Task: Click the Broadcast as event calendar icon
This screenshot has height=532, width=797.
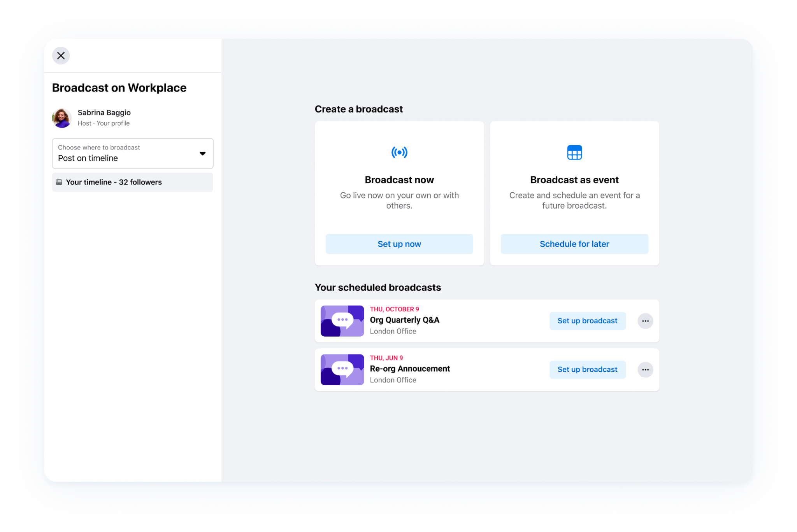Action: pos(574,152)
